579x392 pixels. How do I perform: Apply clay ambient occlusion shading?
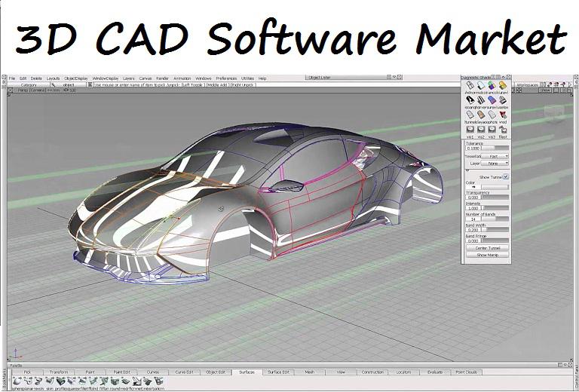tap(481, 115)
